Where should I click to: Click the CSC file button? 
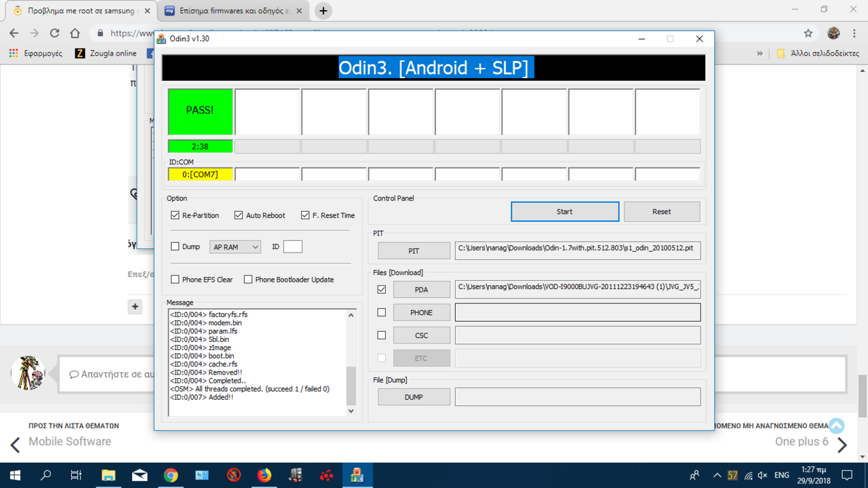pyautogui.click(x=421, y=336)
